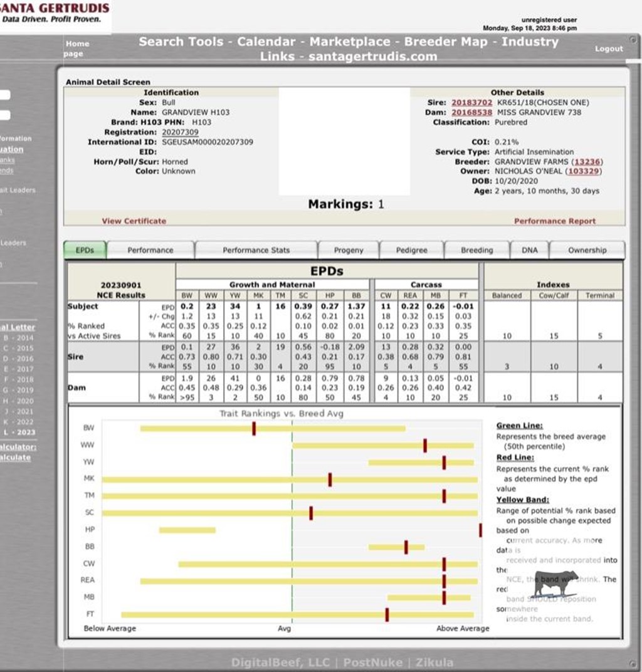Screen dimensions: 642x672
Task: Open owner ID 103329 link
Action: pyautogui.click(x=583, y=171)
